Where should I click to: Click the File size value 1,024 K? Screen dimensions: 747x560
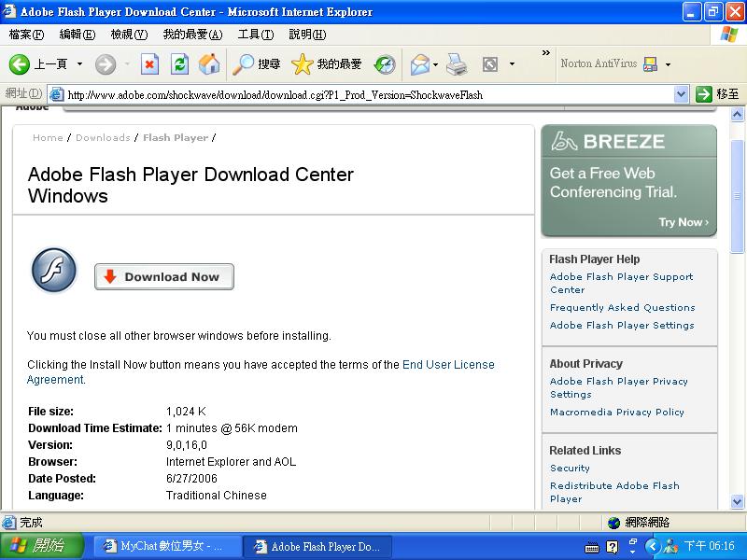coord(186,412)
